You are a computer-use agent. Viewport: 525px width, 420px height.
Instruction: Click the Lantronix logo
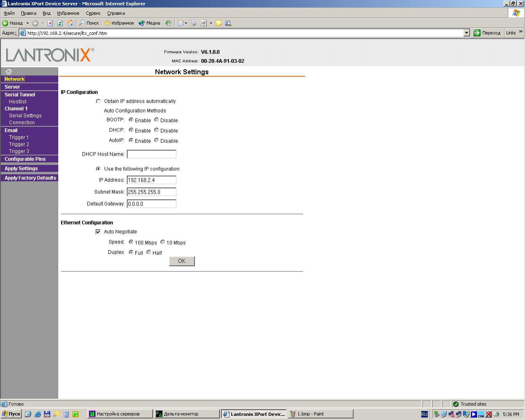(50, 55)
